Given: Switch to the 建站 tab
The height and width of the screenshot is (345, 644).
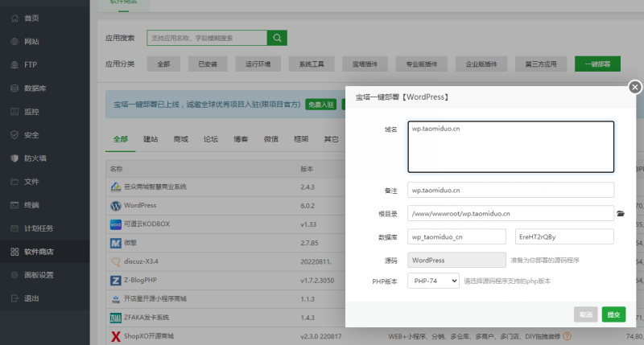Looking at the screenshot, I should point(151,139).
